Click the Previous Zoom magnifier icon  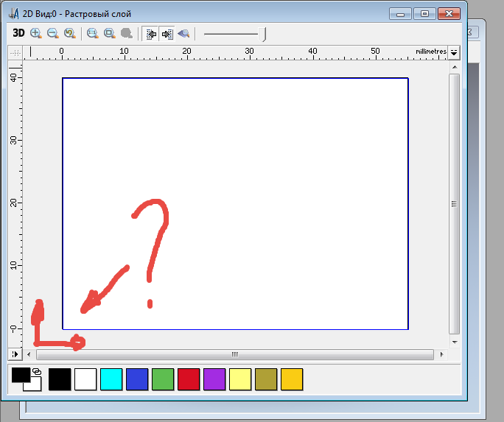coord(70,33)
